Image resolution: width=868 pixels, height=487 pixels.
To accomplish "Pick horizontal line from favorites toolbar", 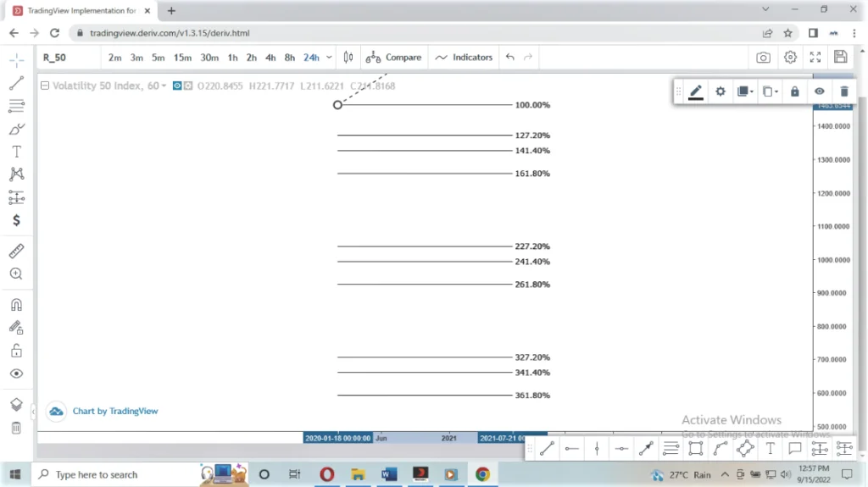I will coord(572,449).
